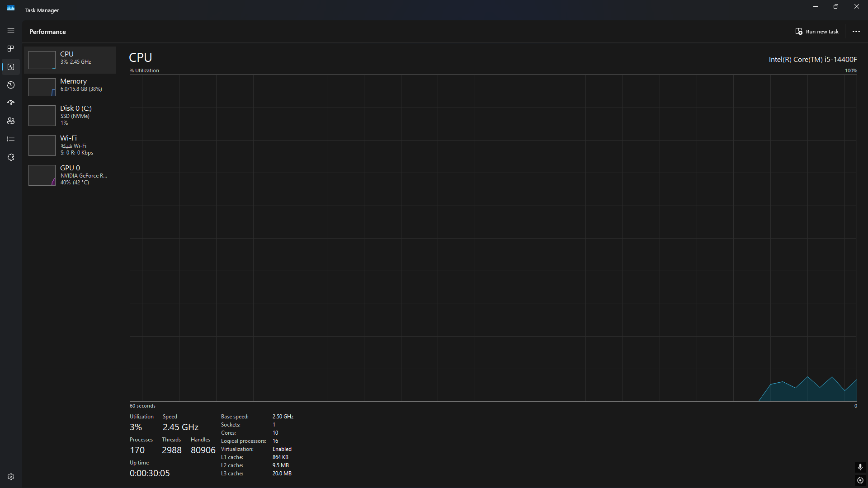Click the Cores value "10"
868x488 pixels.
275,433
